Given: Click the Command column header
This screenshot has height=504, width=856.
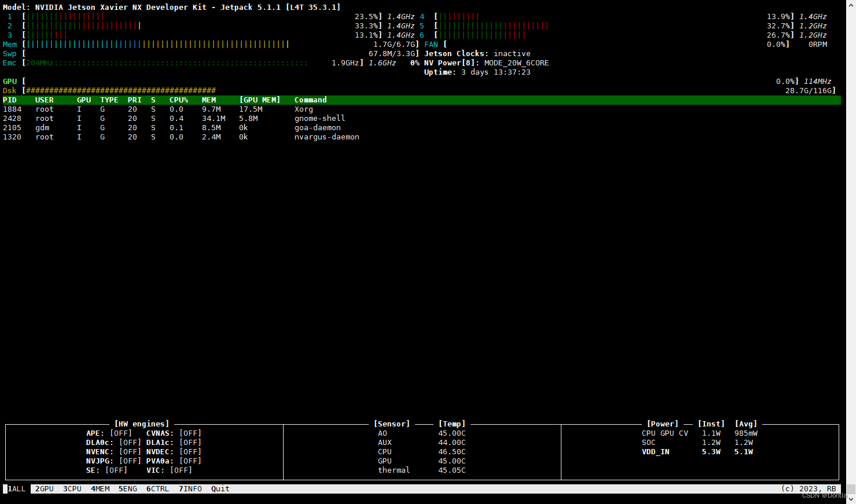Looking at the screenshot, I should tap(311, 100).
